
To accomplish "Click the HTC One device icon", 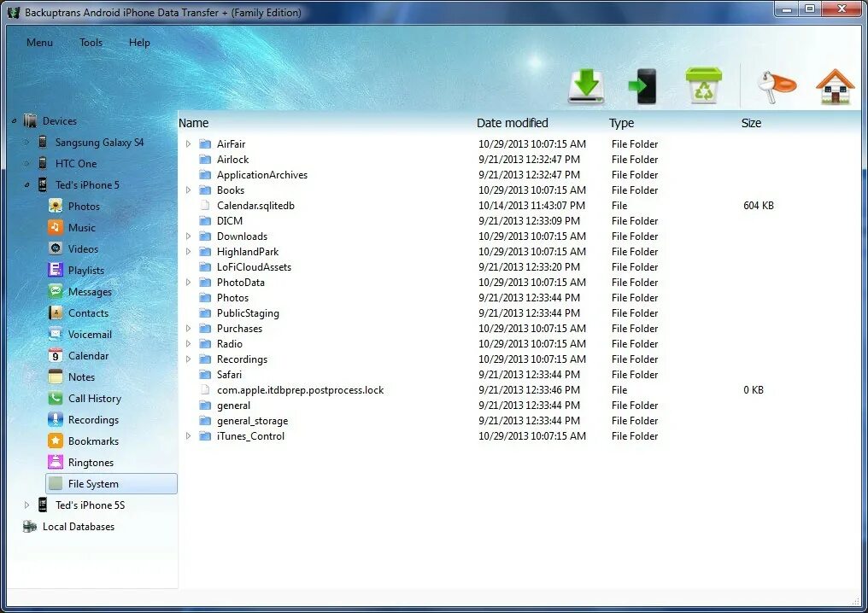I will (43, 163).
